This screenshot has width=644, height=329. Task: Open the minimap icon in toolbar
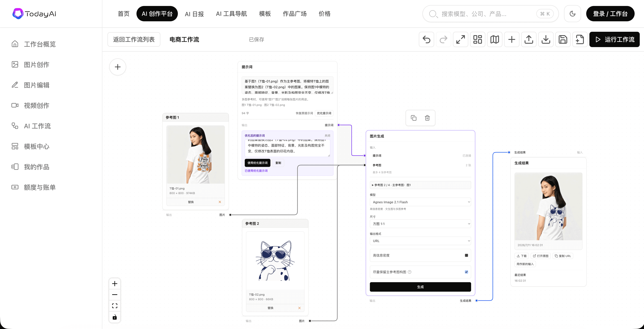pyautogui.click(x=495, y=39)
